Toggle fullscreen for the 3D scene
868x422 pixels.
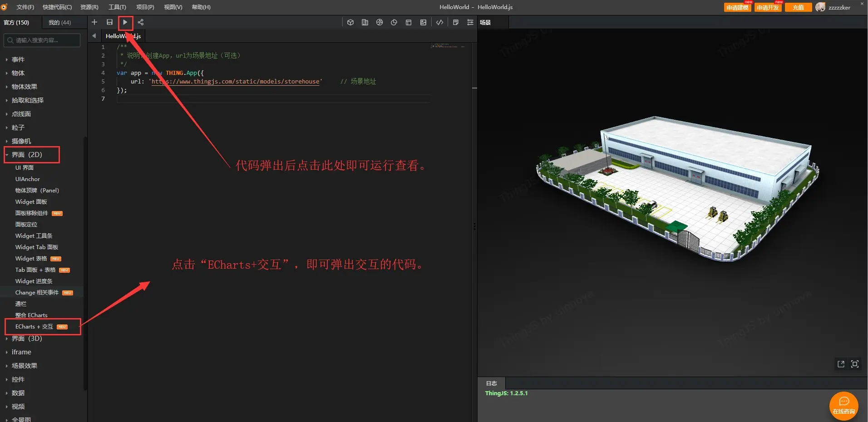855,364
